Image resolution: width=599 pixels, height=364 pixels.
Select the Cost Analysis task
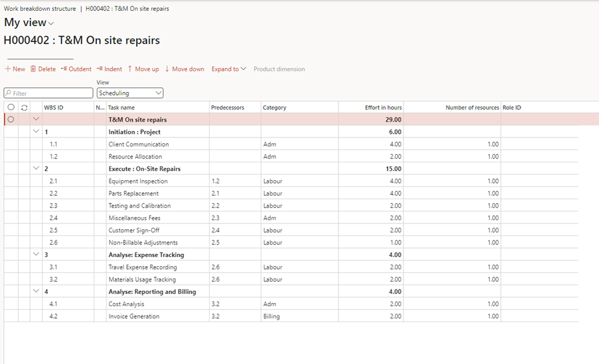[126, 304]
